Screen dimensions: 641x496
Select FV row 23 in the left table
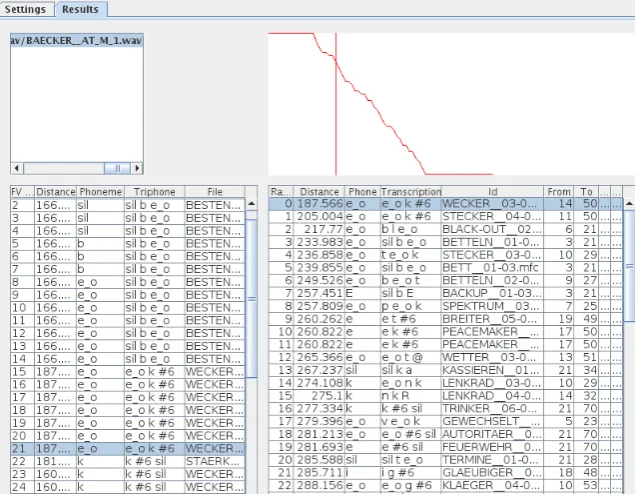[x=128, y=474]
